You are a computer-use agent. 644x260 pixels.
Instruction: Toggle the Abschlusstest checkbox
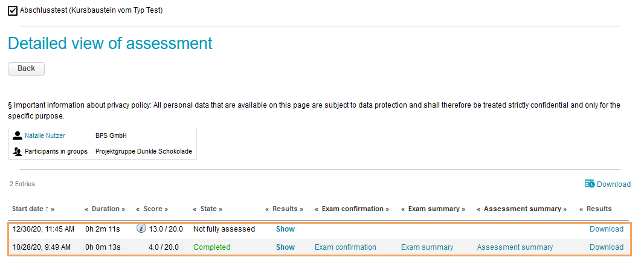(x=13, y=10)
